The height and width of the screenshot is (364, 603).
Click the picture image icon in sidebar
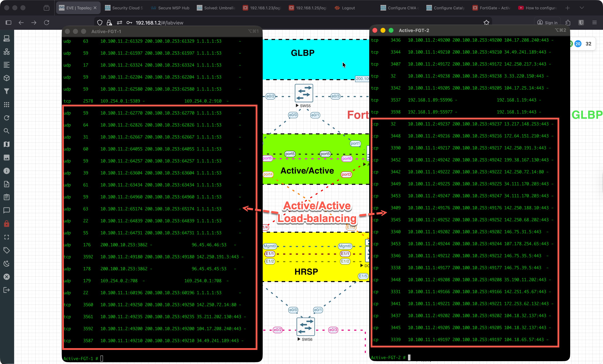click(7, 158)
